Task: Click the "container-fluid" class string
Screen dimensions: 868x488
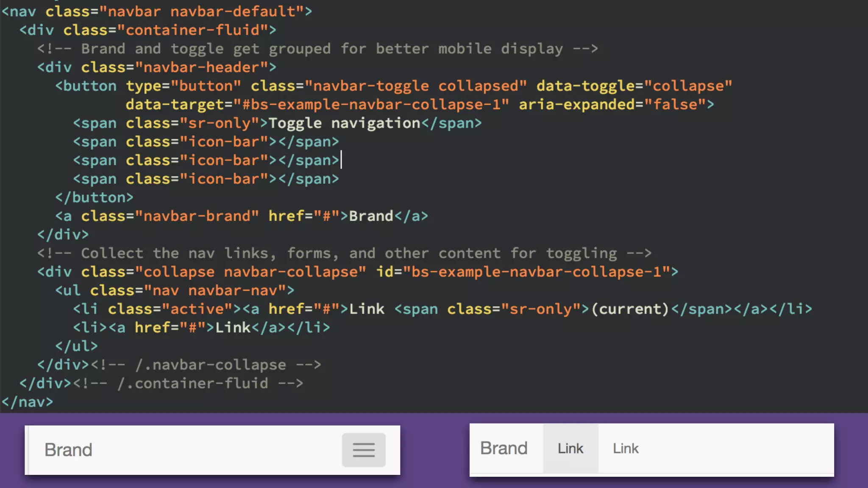Action: (197, 30)
